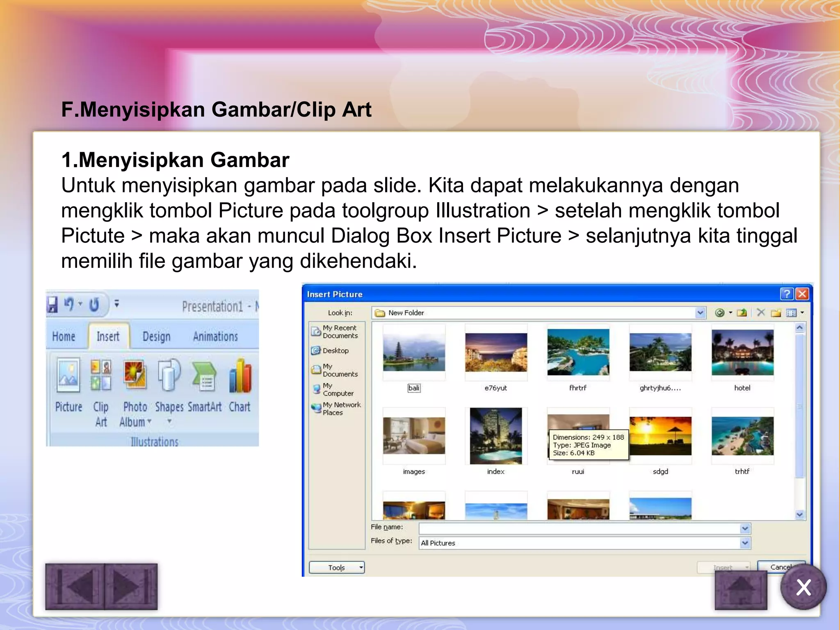This screenshot has width=840, height=630.
Task: Select the fhrtrf image thumbnail
Action: click(578, 353)
